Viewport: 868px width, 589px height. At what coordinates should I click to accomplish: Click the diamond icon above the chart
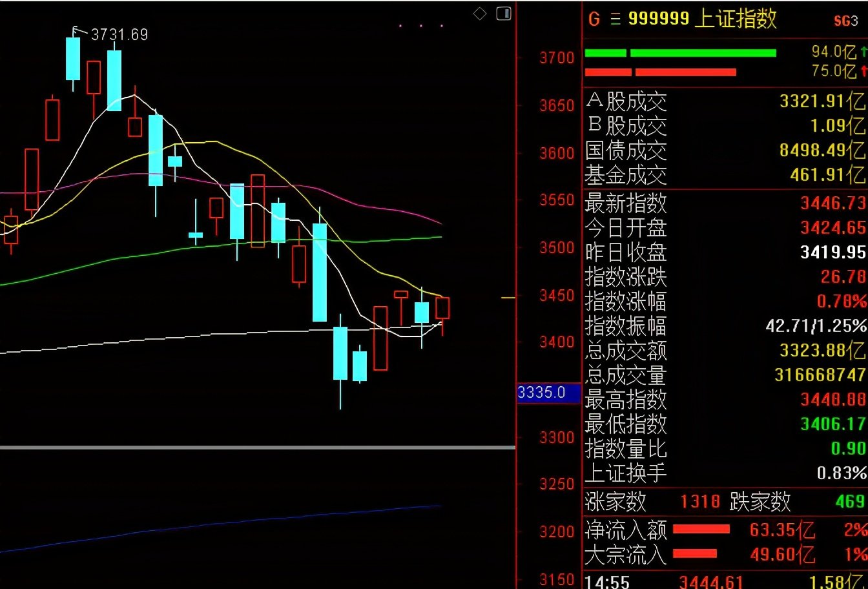point(480,14)
